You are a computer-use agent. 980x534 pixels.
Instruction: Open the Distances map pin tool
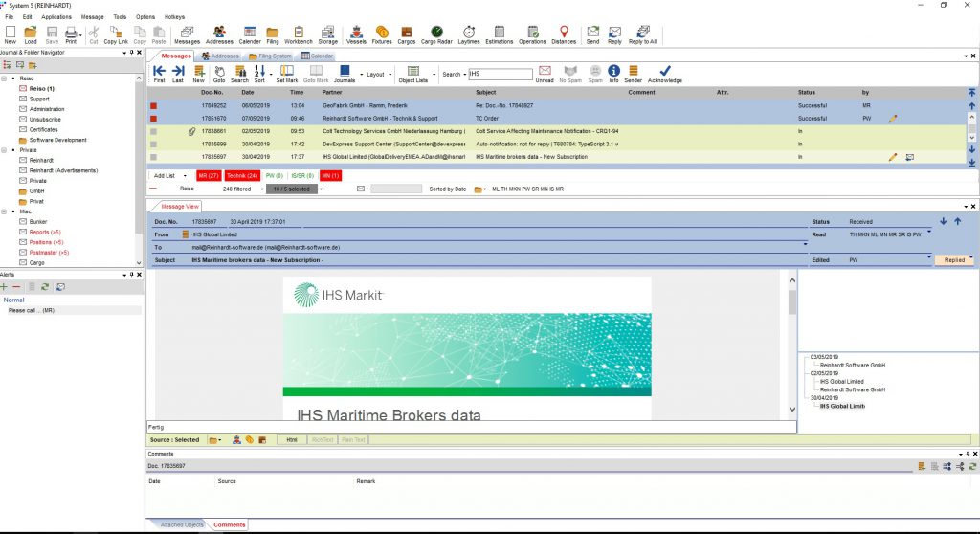(x=564, y=34)
